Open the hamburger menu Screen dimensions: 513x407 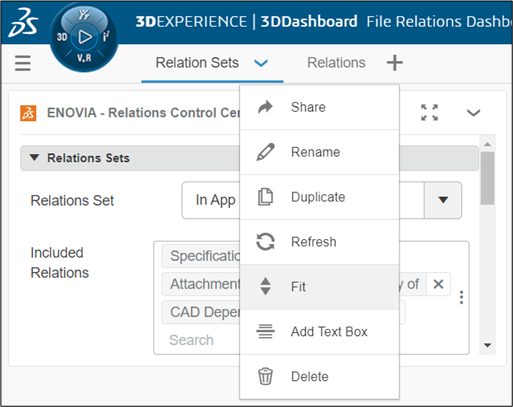23,63
